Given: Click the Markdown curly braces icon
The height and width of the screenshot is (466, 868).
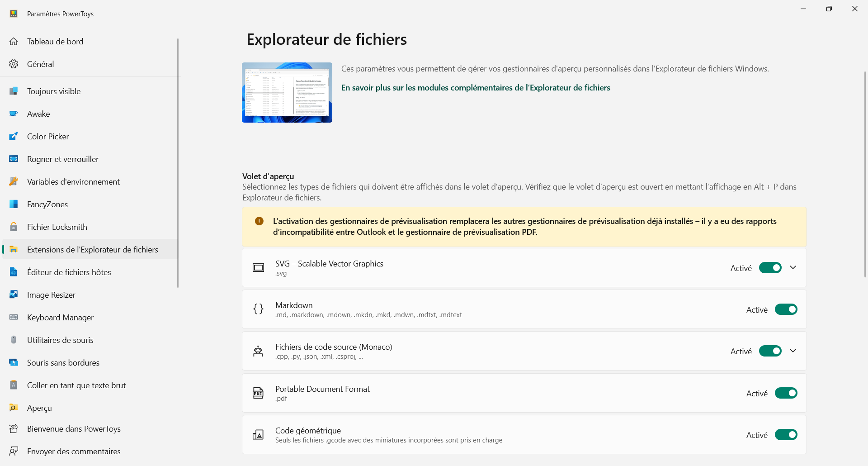Looking at the screenshot, I should 258,309.
